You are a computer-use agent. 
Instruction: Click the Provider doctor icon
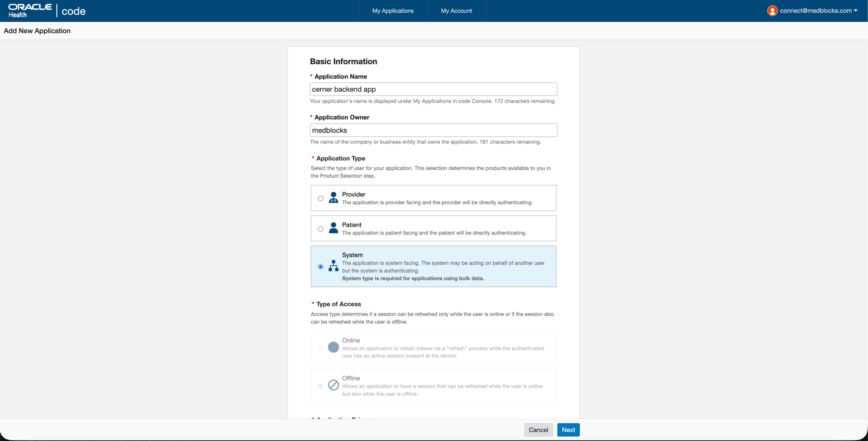pos(333,198)
